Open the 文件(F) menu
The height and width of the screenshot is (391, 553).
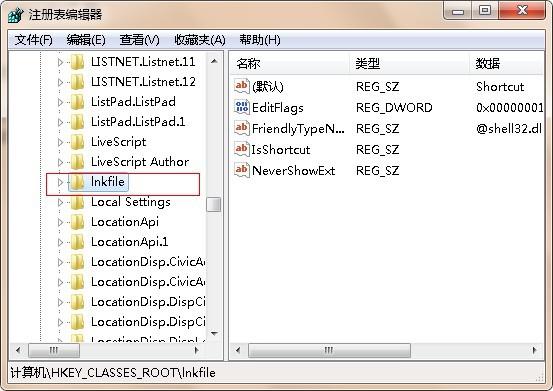(x=34, y=40)
